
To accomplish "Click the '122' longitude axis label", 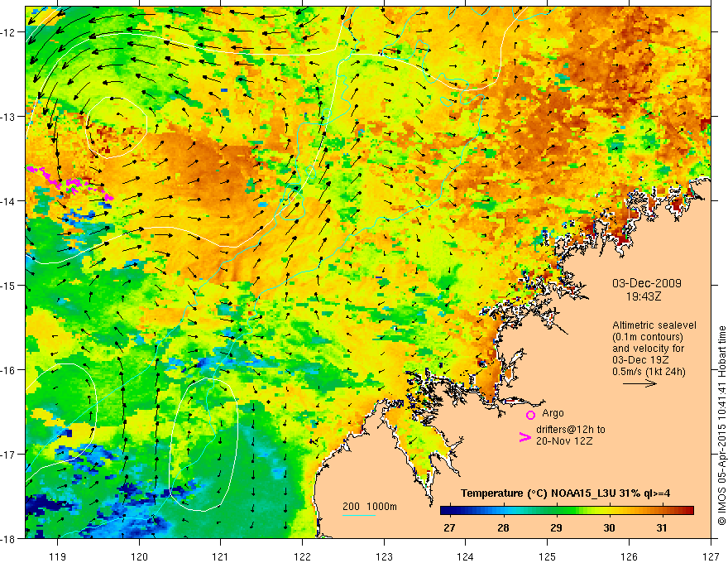I will coord(302,556).
